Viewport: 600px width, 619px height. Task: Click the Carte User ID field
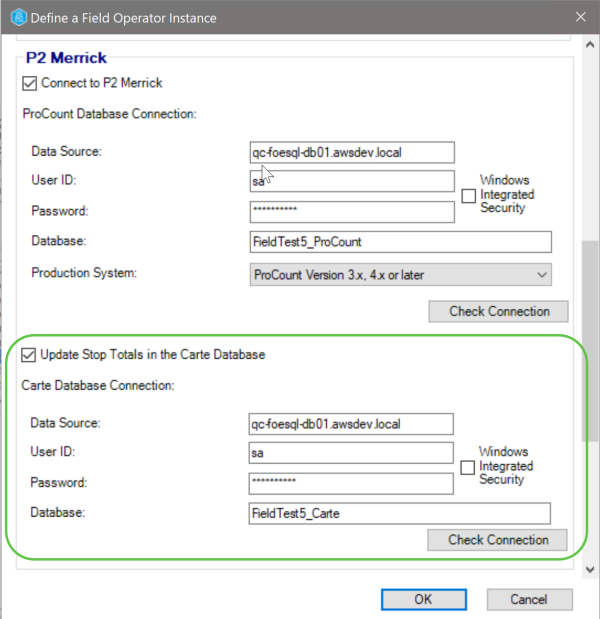[350, 454]
